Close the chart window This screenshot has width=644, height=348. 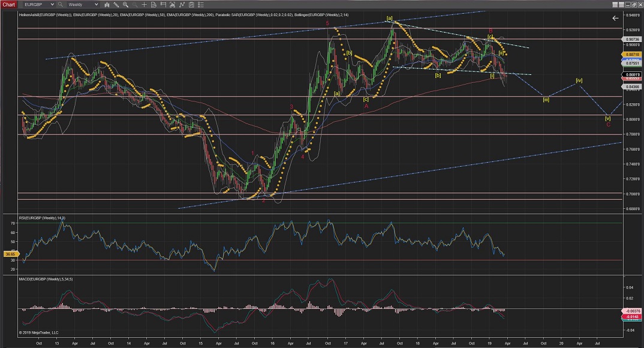[x=640, y=5]
